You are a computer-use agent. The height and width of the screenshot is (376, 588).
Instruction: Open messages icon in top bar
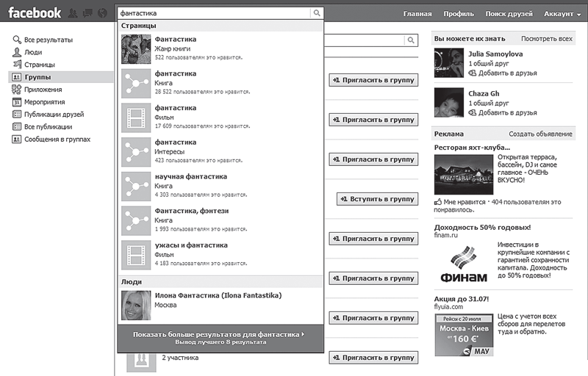(x=87, y=13)
